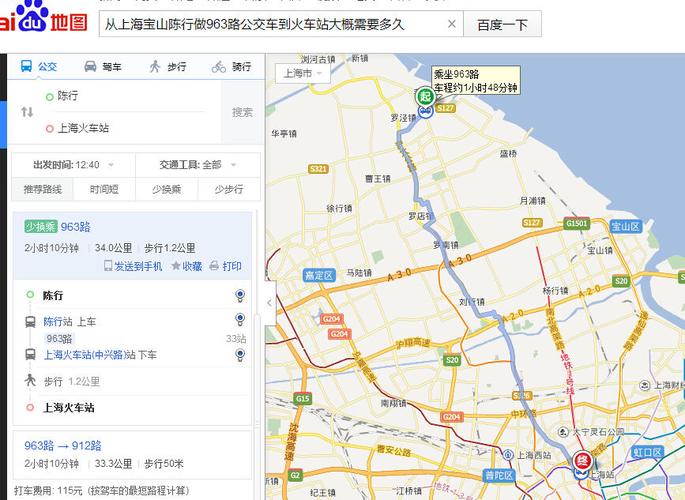This screenshot has height=500, width=685.
Task: Click the 步行 1.2公里 walking step
Action: 72,381
